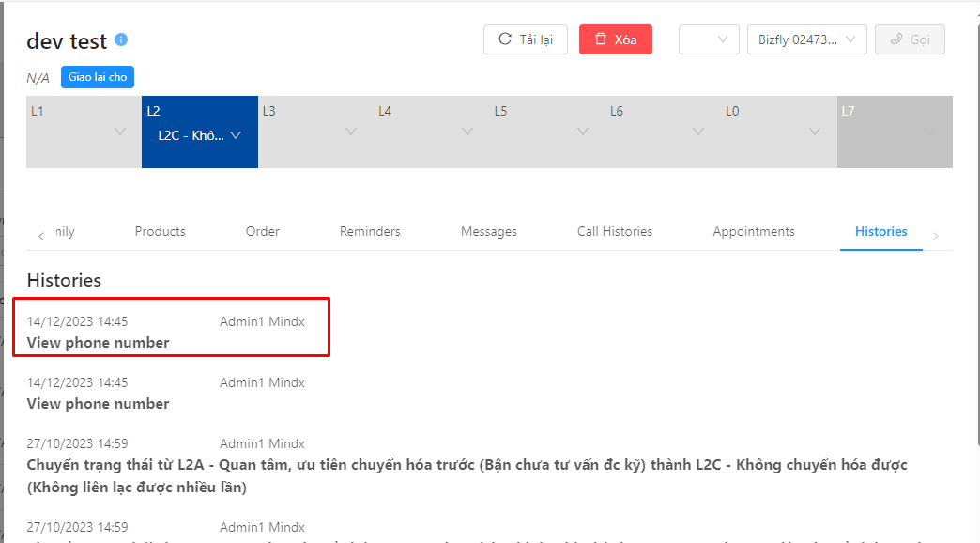Open the Appointments tab

[x=754, y=231]
